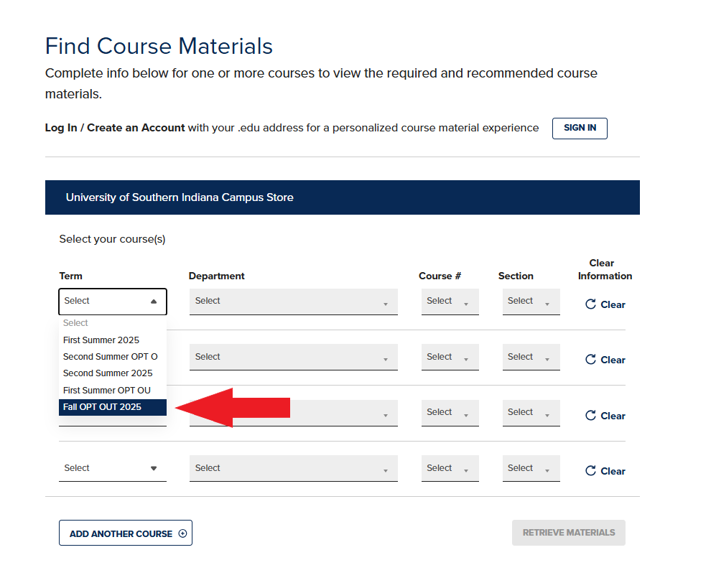This screenshot has height=583, width=711.
Task: Click Clear refresh icon in third row
Action: (x=591, y=416)
